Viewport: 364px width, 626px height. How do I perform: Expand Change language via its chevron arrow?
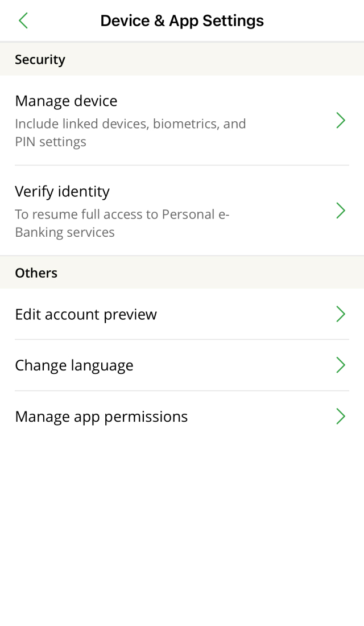(341, 365)
